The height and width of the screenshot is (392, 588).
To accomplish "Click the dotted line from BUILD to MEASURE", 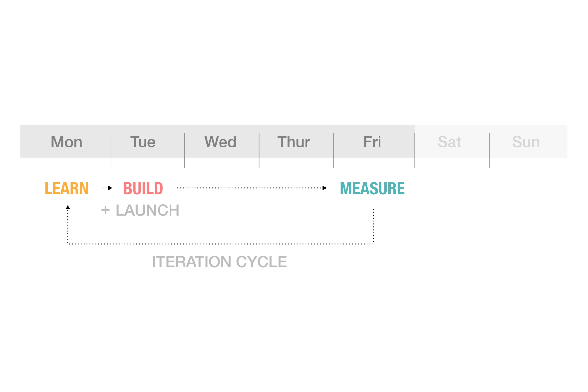I will [x=249, y=188].
